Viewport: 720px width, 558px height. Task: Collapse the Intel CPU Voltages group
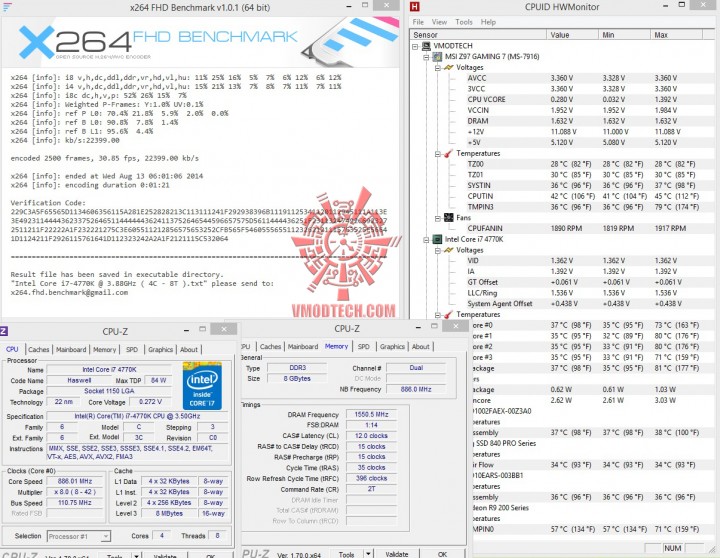point(438,251)
